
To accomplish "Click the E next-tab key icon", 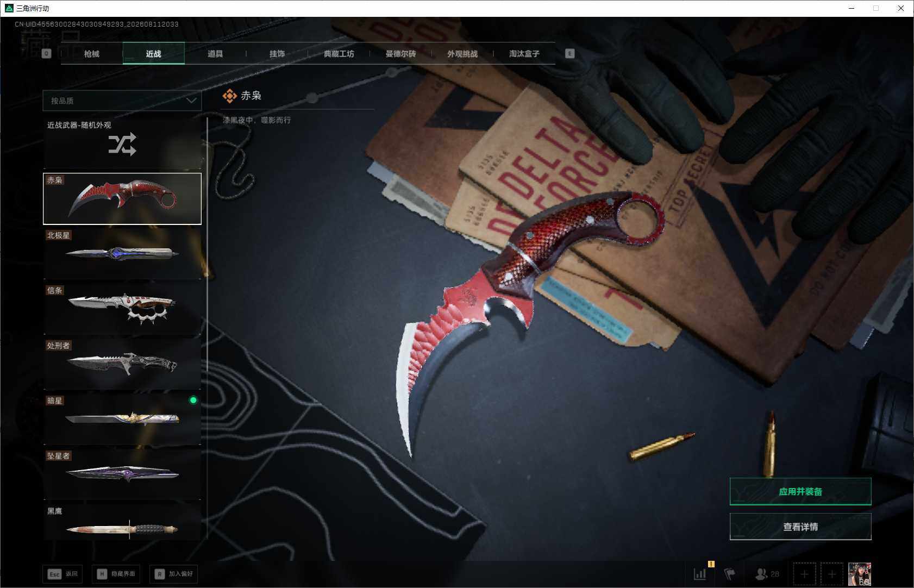I will click(569, 53).
